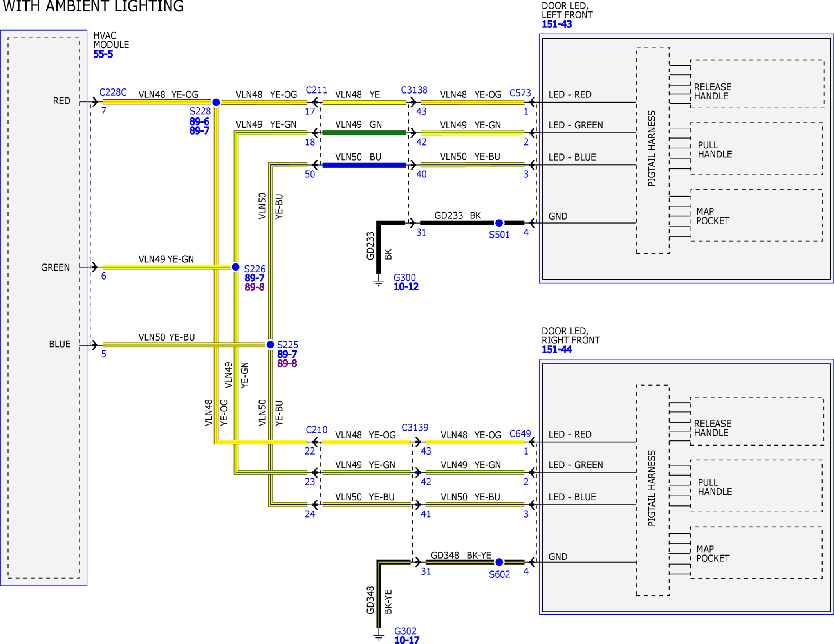Click PIGTAIL HARNESS in right front door LED
The image size is (834, 644).
point(652,488)
